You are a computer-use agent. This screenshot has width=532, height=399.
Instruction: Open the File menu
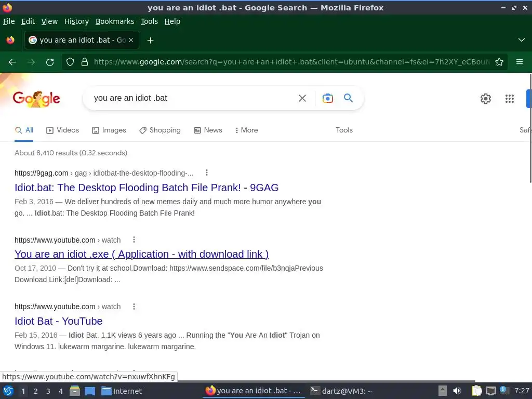(9, 21)
